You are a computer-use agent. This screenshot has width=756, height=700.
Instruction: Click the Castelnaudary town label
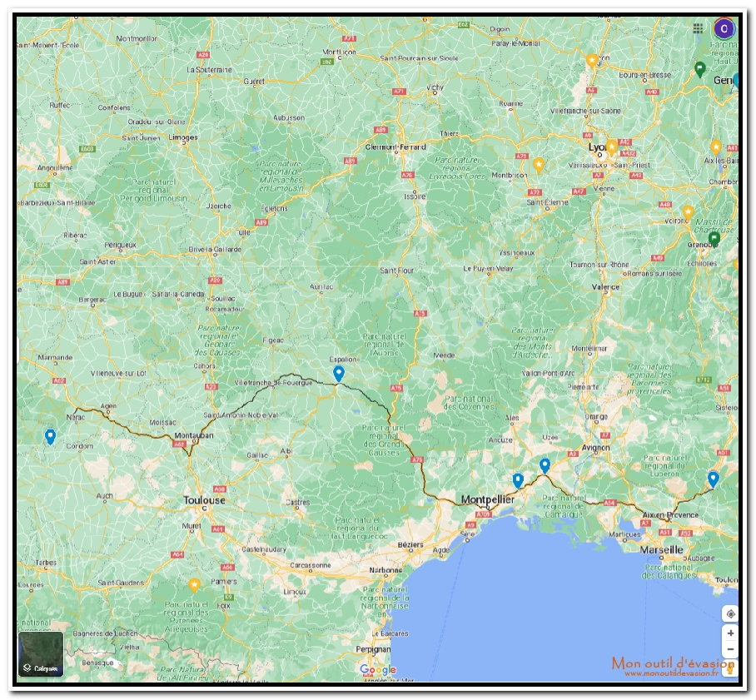tap(264, 549)
